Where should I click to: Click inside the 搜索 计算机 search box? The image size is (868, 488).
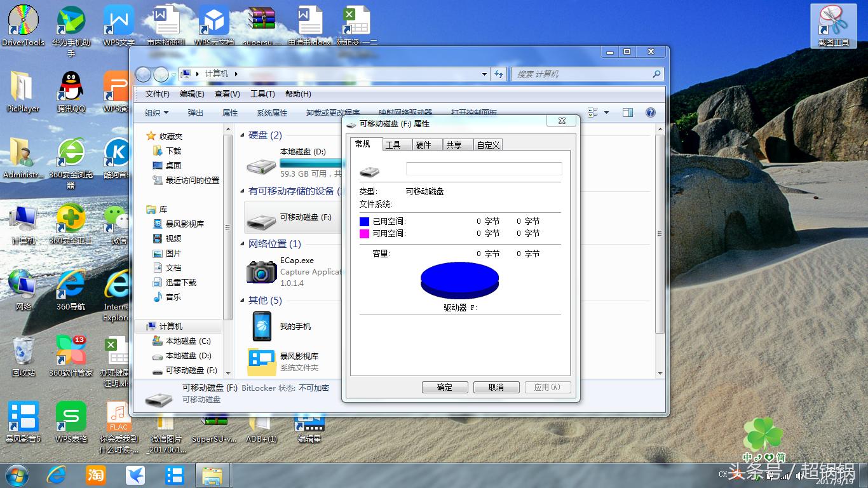click(x=585, y=74)
